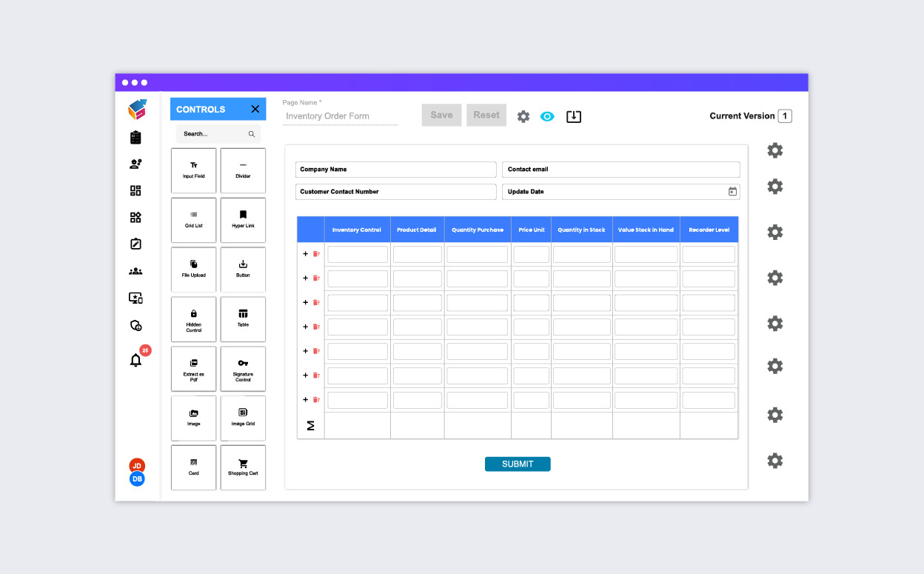Click the export/download icon in toolbar
The height and width of the screenshot is (574, 924).
(x=574, y=116)
